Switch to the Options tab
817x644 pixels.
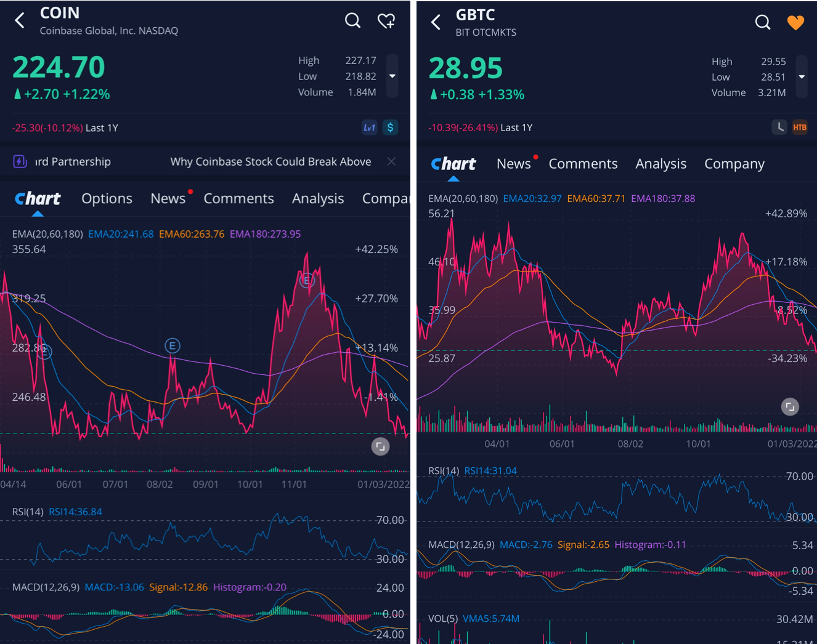(107, 198)
